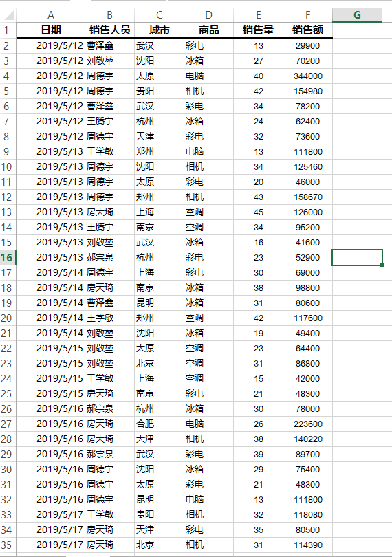The height and width of the screenshot is (557, 392).
Task: Click date 2019/5/17 in row 33
Action: pos(51,515)
